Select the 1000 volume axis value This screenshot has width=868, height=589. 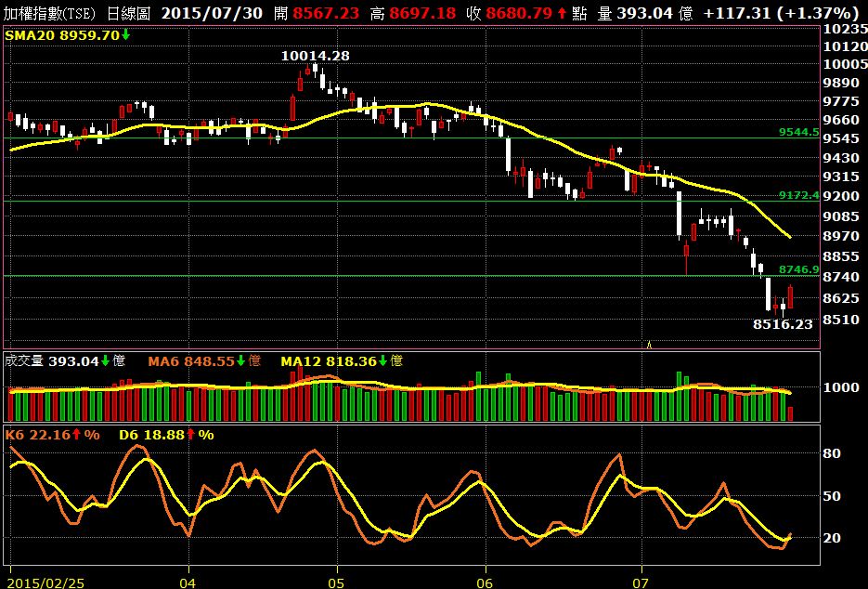click(841, 387)
